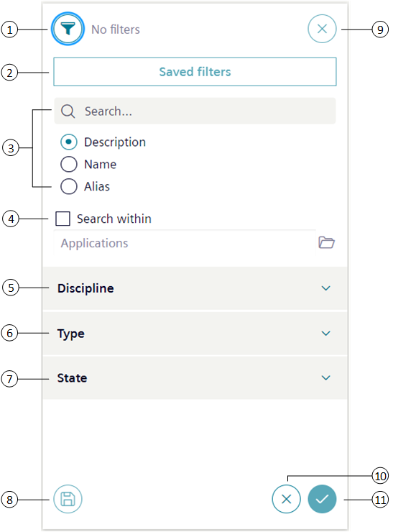Choose the Alias radio option
Screen dimensions: 393x532
[x=69, y=186]
